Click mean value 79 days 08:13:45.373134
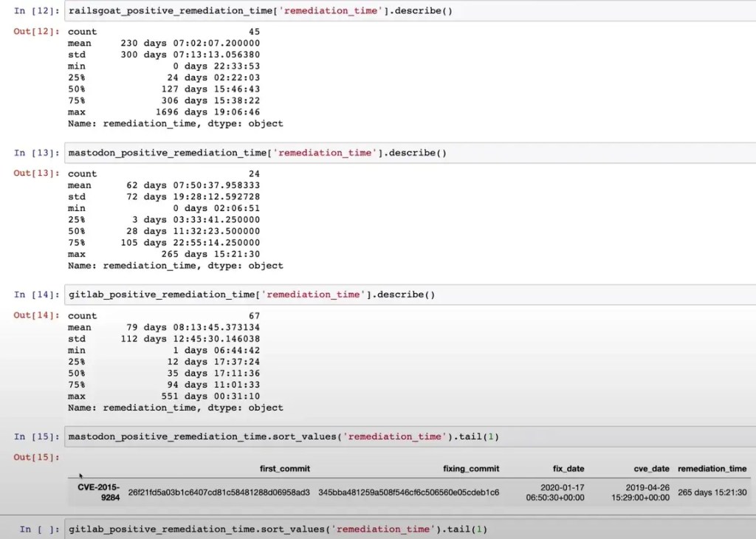The height and width of the screenshot is (539, 756). click(x=193, y=327)
